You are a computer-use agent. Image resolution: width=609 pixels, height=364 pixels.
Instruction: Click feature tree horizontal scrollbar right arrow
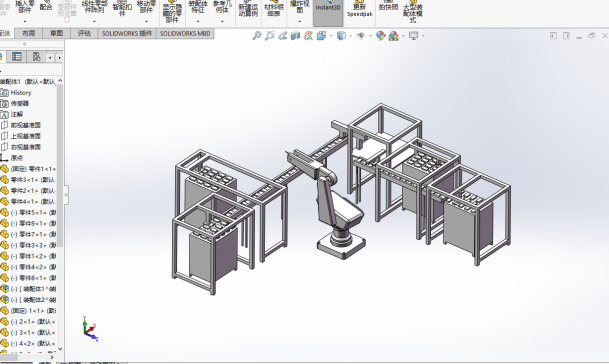click(x=52, y=357)
